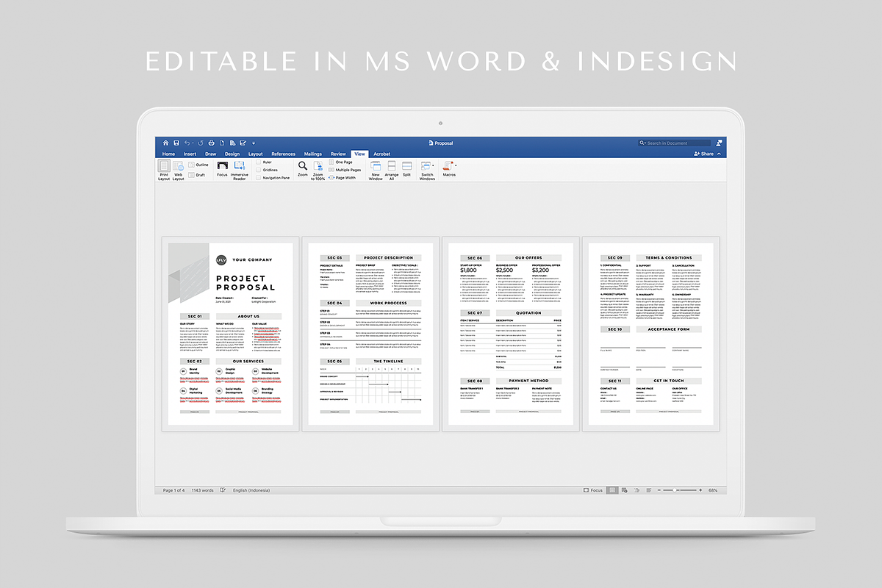882x588 pixels.
Task: Open the Design tab
Action: pos(232,154)
